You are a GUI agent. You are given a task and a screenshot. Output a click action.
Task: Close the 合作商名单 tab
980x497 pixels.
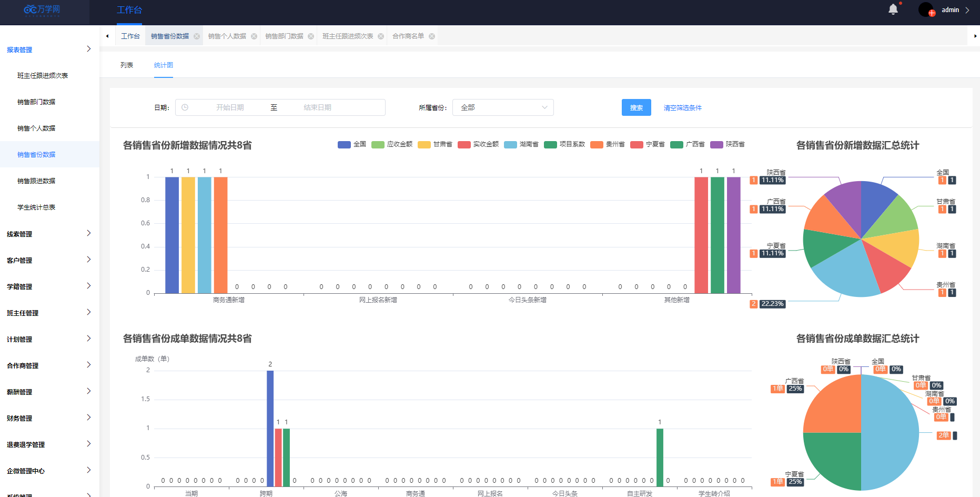click(x=432, y=36)
